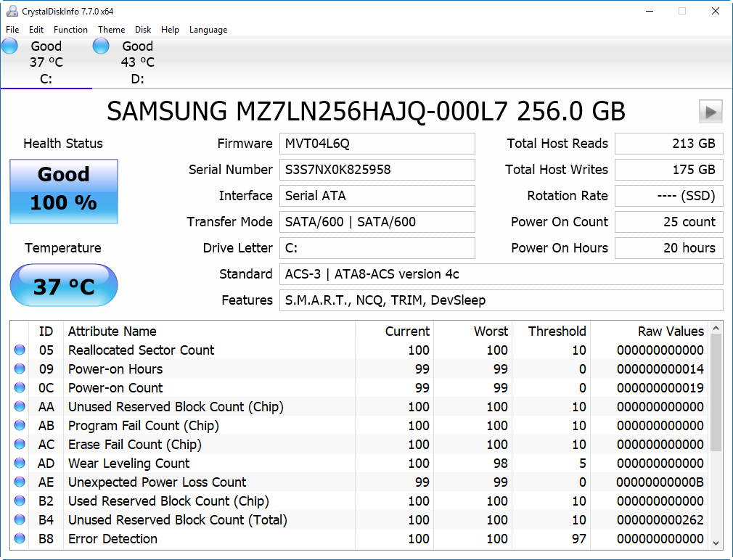Select the Error Detection attribute name

112,538
